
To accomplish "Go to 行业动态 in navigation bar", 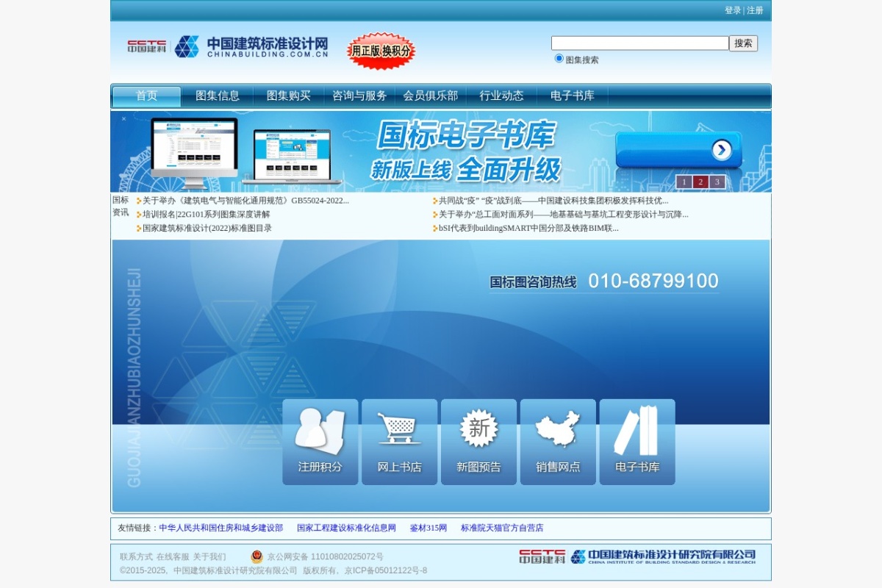I will click(502, 96).
